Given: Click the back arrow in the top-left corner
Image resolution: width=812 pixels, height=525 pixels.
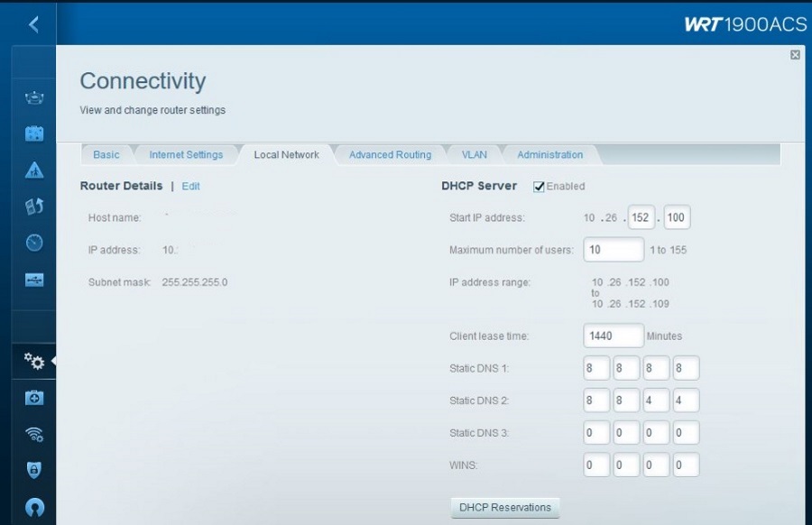Looking at the screenshot, I should tap(33, 23).
